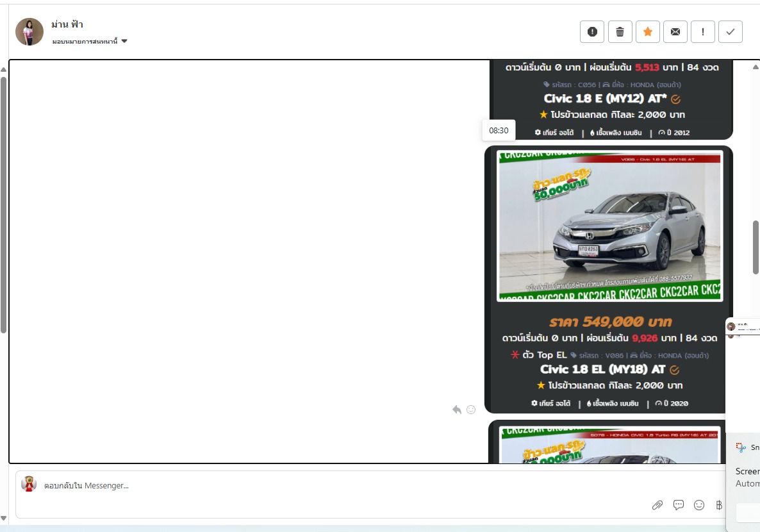This screenshot has width=760, height=532.
Task: Click the Civic 1.8 EL (MY18) AT title
Action: 602,370
